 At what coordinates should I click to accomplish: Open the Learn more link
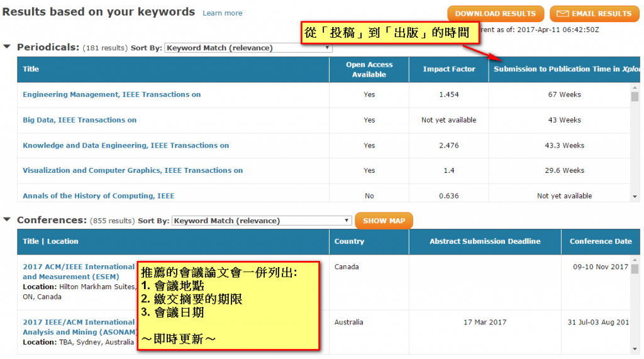click(222, 13)
